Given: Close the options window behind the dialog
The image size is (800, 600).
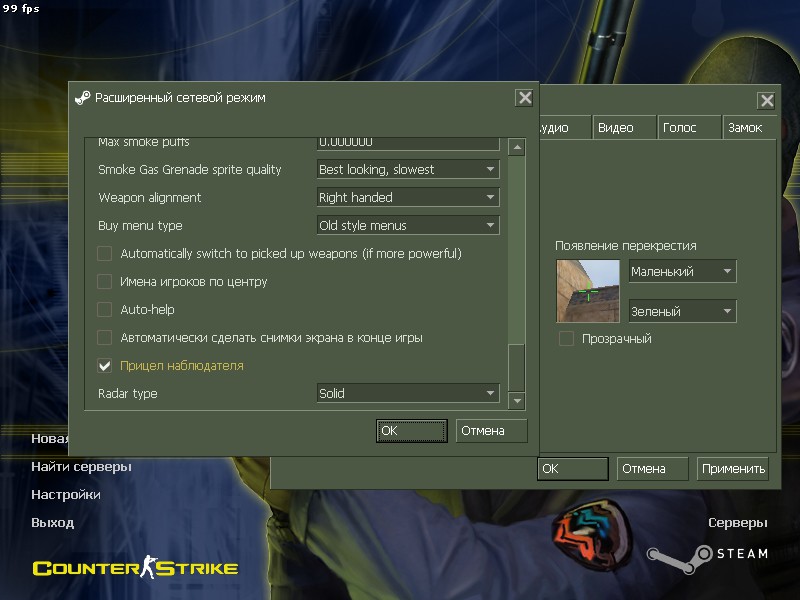Looking at the screenshot, I should click(767, 101).
